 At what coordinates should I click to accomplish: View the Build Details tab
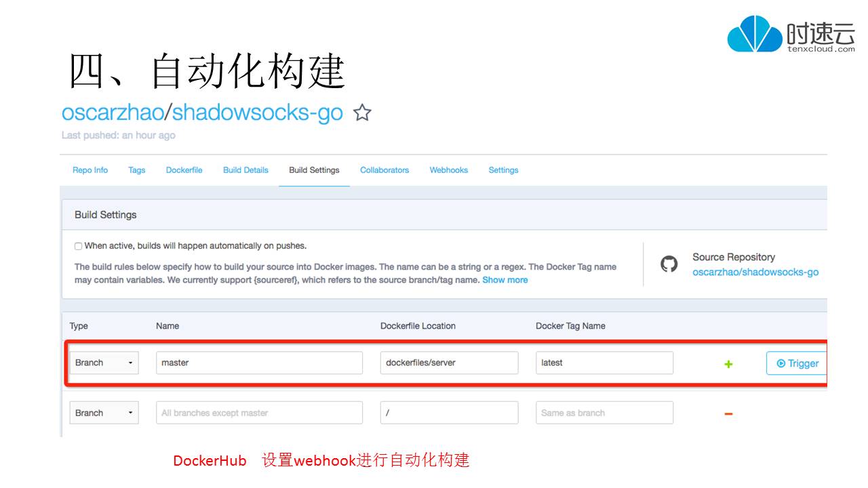pyautogui.click(x=245, y=170)
